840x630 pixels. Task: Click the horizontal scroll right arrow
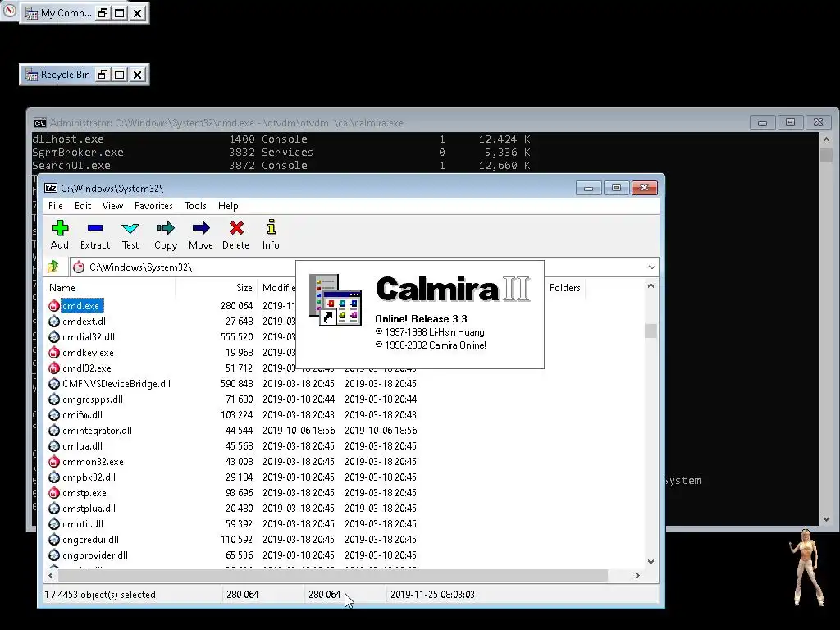click(637, 575)
